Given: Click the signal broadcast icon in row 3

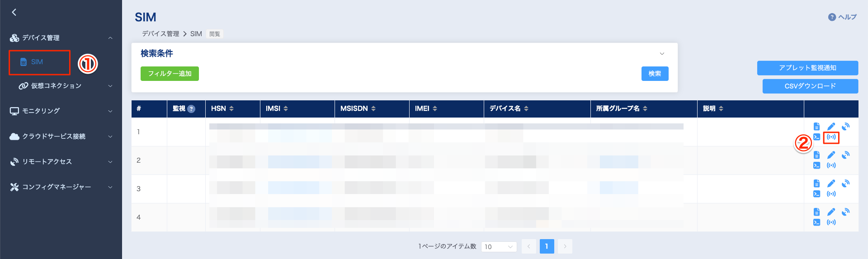Looking at the screenshot, I should click(831, 194).
